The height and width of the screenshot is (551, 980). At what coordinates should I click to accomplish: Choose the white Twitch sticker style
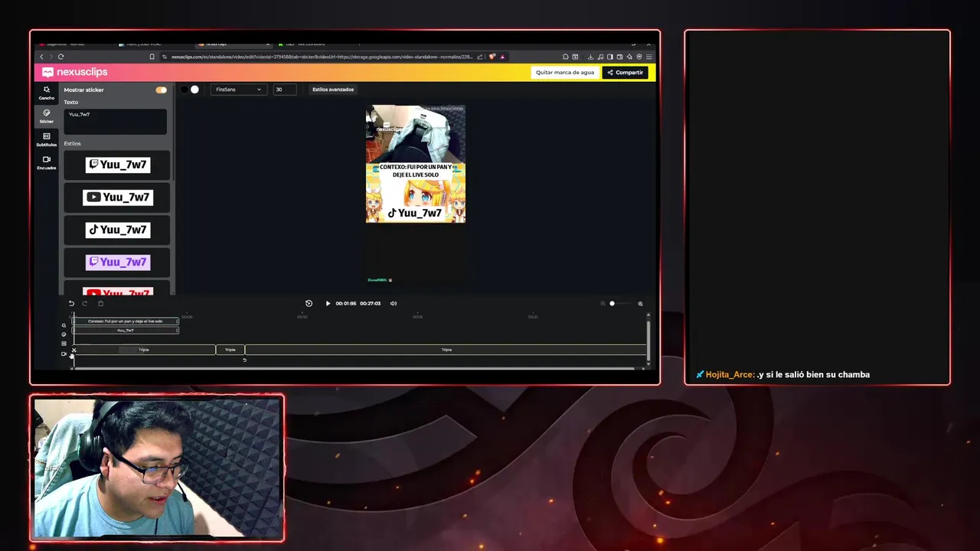[118, 165]
